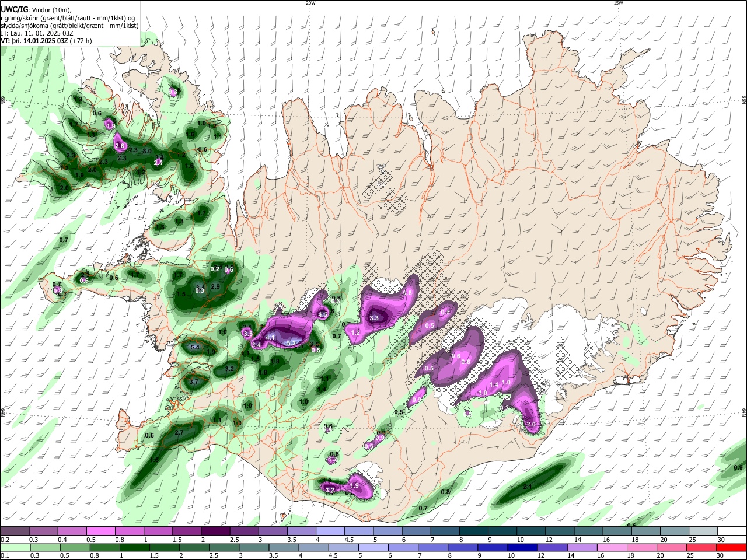Click the 'UWC/IG' title text
Viewport: 747px width, 560px height.
click(x=14, y=9)
